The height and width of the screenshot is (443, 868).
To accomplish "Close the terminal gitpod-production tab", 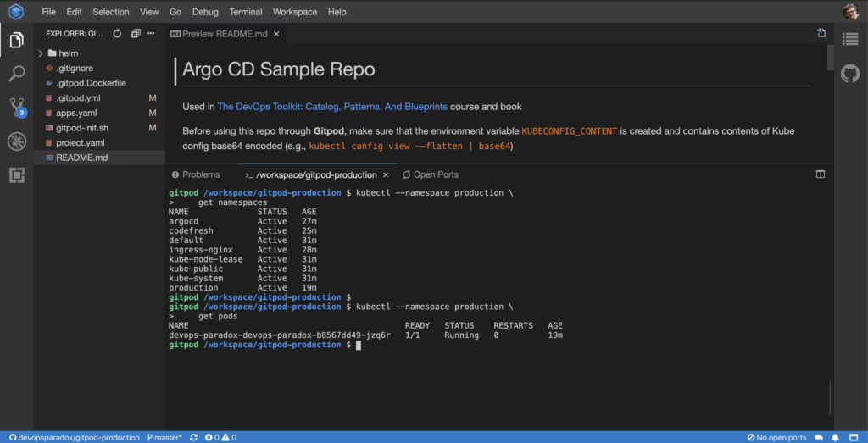I will (386, 174).
